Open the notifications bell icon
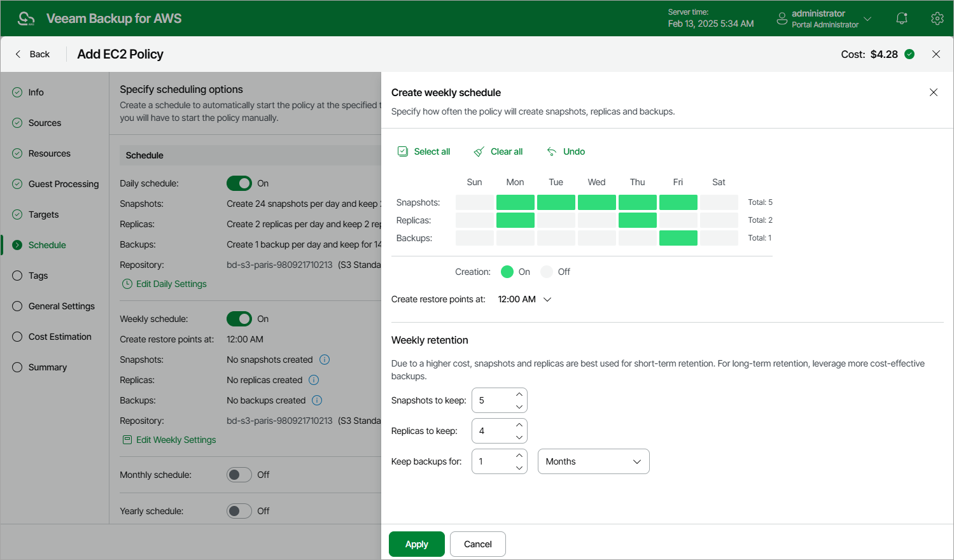The width and height of the screenshot is (954, 560). pos(901,18)
